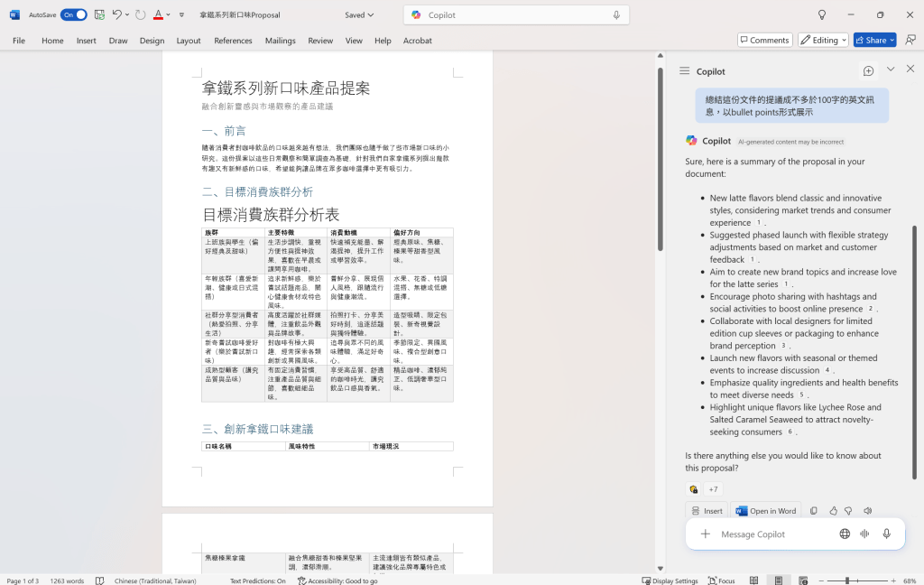This screenshot has height=585, width=924.
Task: Click the Message Copilot input field
Action: pos(775,534)
